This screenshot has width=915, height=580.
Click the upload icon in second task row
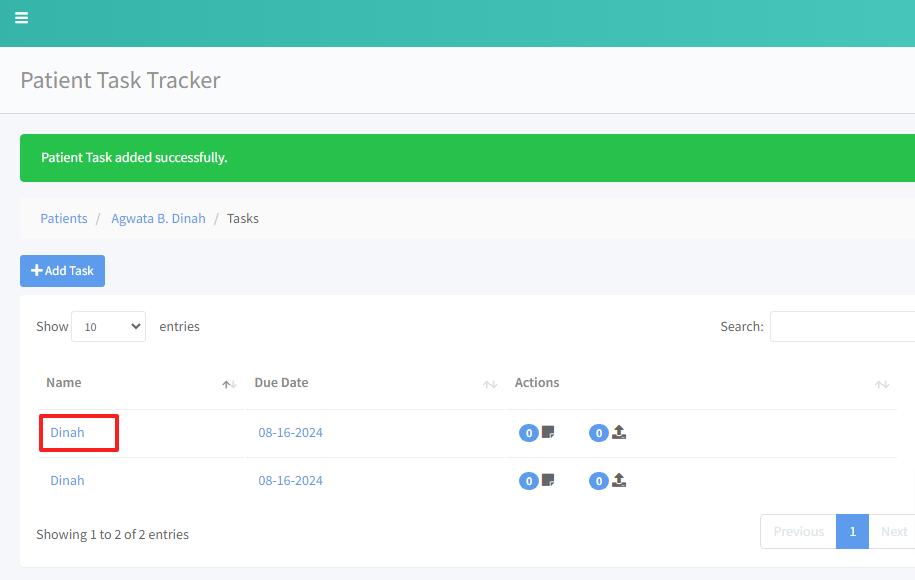pos(619,480)
